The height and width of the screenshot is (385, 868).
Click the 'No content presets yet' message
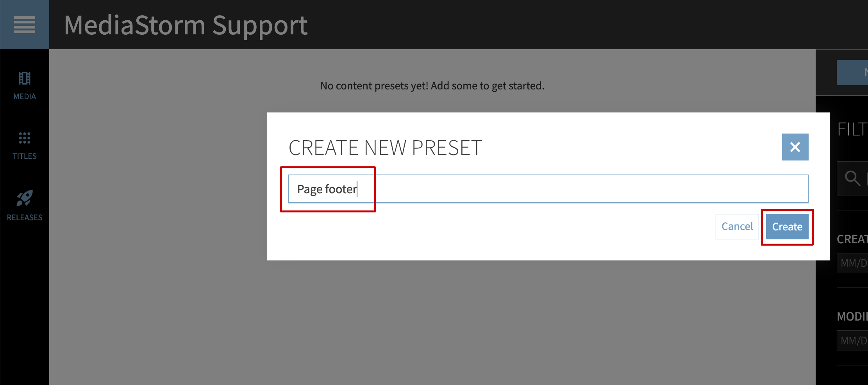pyautogui.click(x=432, y=86)
